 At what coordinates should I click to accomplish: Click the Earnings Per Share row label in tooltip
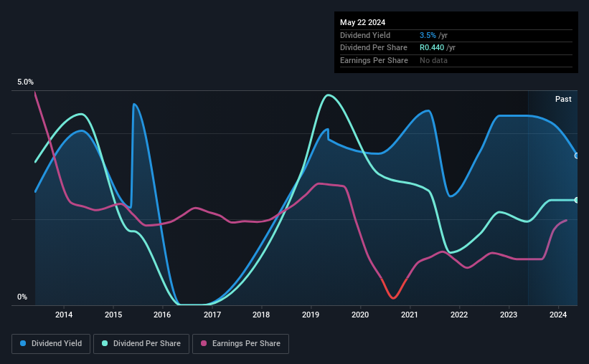click(374, 60)
